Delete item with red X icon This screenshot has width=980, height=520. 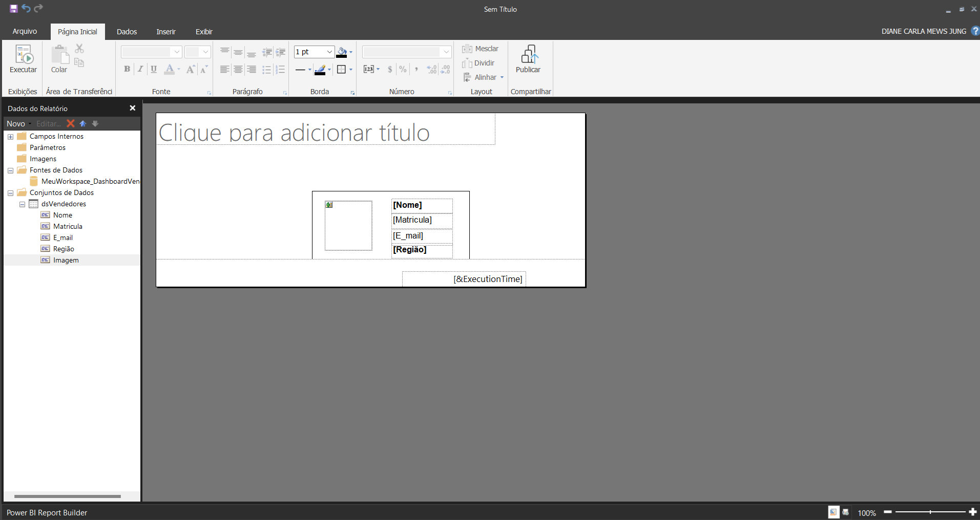(71, 123)
